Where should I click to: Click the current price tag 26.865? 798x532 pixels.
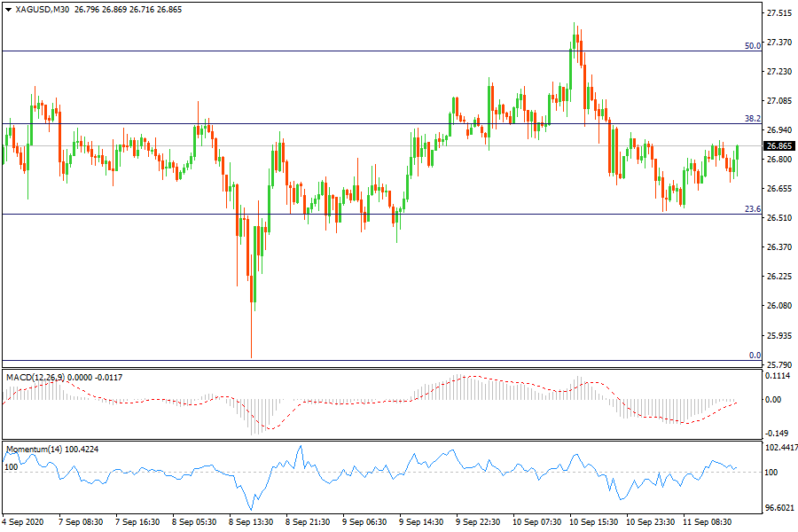(778, 146)
